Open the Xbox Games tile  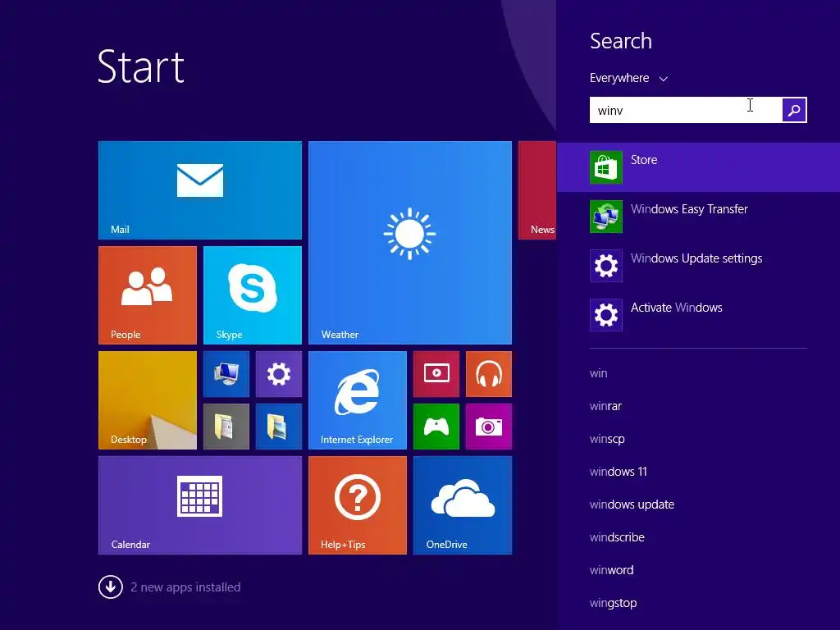pos(436,427)
